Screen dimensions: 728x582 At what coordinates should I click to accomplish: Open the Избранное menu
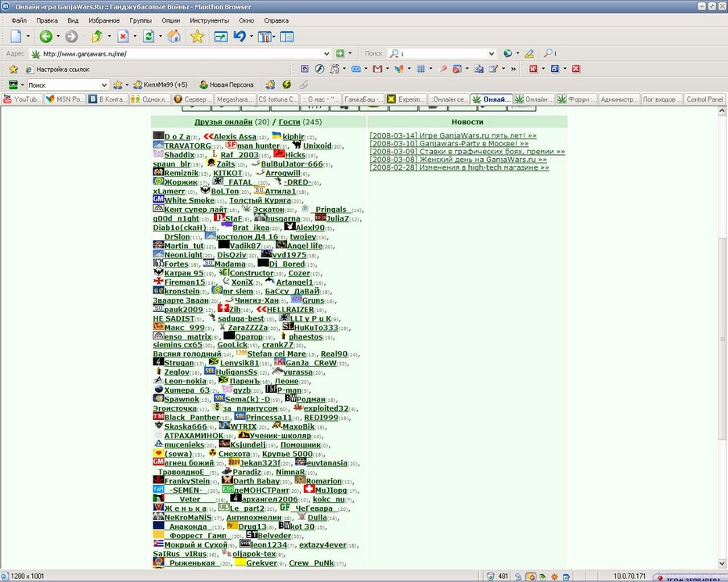pyautogui.click(x=104, y=20)
